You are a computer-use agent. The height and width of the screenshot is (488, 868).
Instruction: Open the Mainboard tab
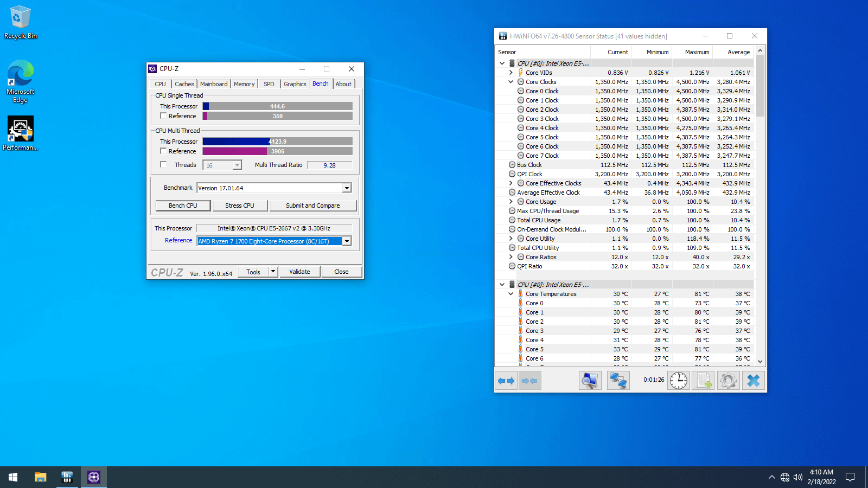click(x=214, y=84)
